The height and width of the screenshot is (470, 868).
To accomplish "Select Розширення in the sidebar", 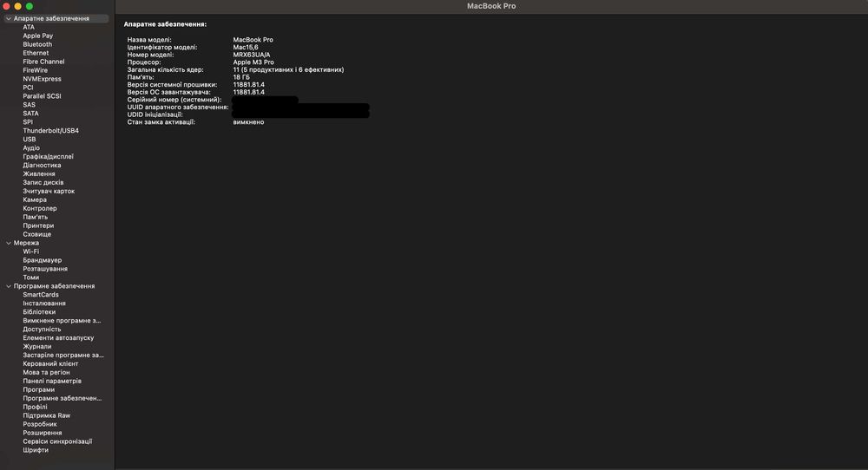I will point(43,433).
